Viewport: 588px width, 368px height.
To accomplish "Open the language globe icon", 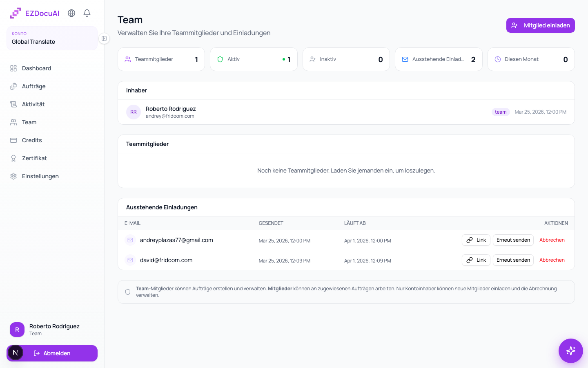I will 71,13.
